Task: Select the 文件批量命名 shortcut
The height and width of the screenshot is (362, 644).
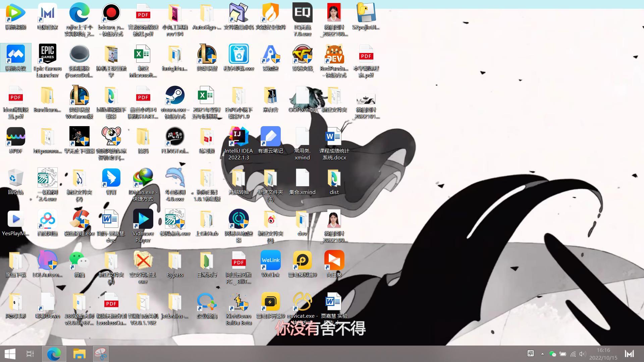Action: 238,16
